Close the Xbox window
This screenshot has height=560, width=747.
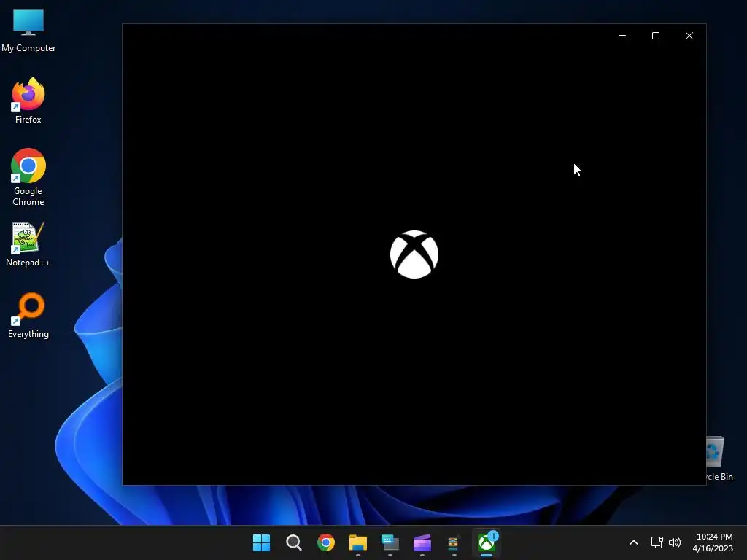pos(689,36)
